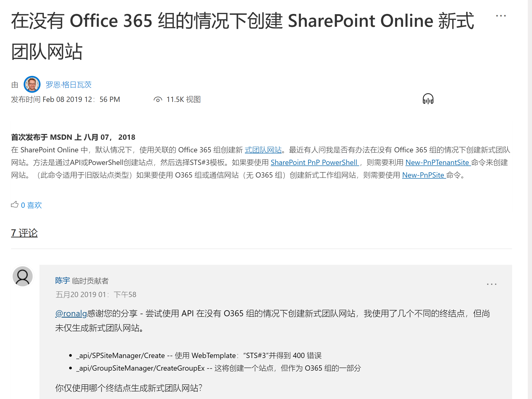Screen dimensions: 532x399
Task: Click the _api/GroupSiteManager/CreateGroupEx bullet text
Action: point(219,368)
